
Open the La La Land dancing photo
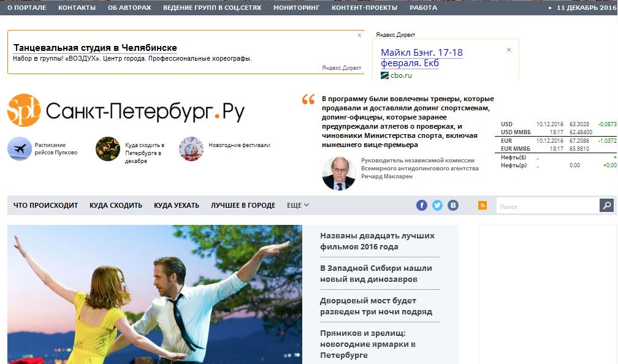point(154,294)
